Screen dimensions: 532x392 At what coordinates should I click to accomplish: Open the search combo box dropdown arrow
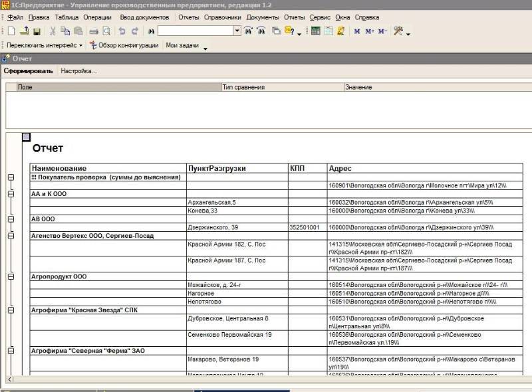[x=237, y=31]
